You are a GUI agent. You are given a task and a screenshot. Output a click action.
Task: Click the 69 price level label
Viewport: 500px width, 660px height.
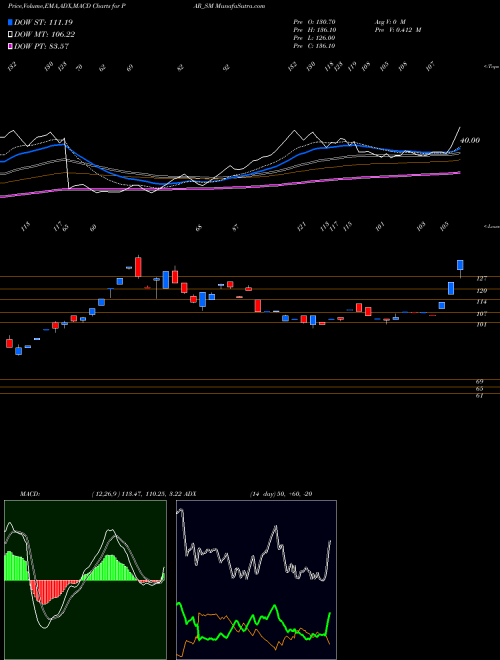[479, 381]
